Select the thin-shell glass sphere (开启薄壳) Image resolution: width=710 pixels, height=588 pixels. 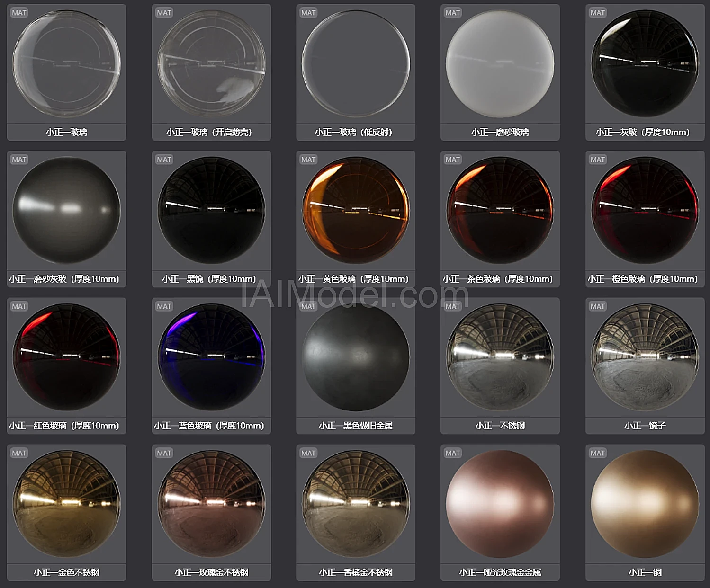click(211, 64)
